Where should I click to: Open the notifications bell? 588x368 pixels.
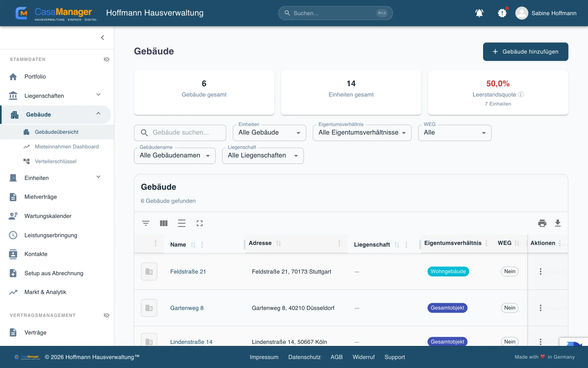point(479,13)
